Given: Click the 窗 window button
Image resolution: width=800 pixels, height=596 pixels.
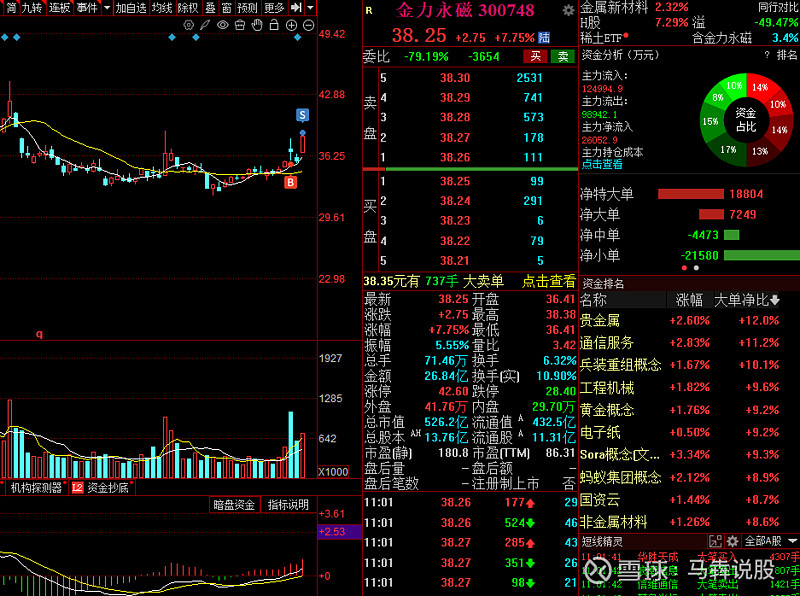Looking at the screenshot, I should (x=227, y=8).
